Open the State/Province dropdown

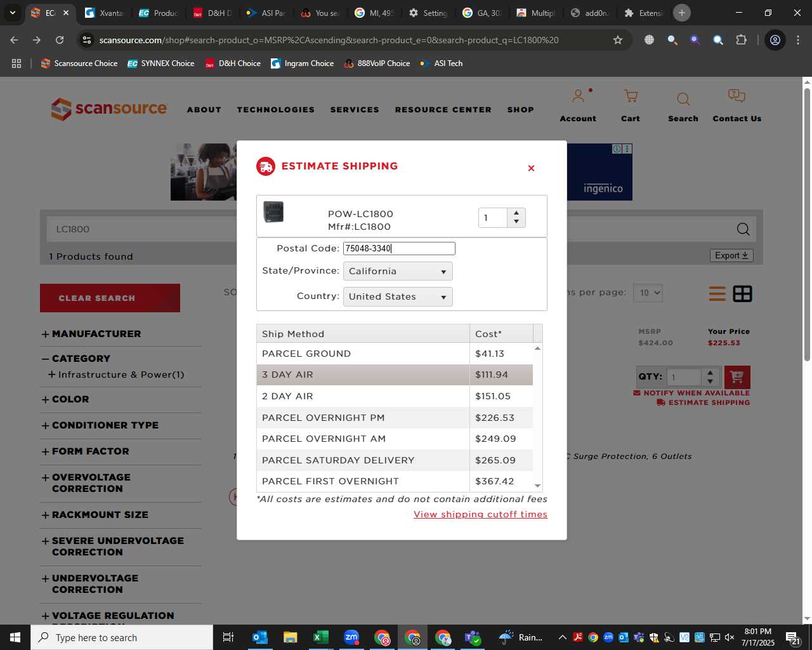coord(398,271)
